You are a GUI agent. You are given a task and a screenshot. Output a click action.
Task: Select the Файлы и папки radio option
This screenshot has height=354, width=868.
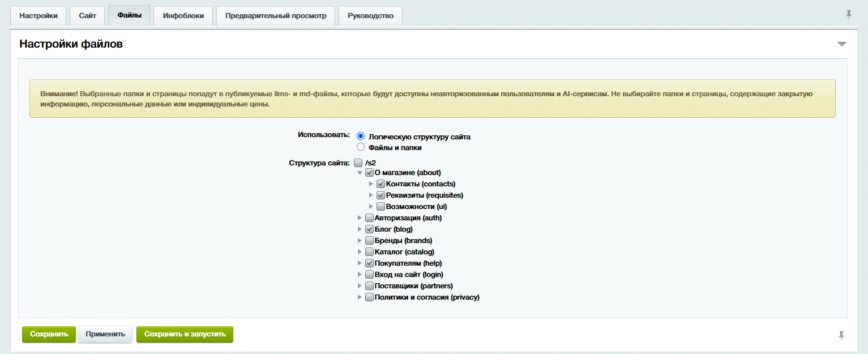tap(361, 147)
